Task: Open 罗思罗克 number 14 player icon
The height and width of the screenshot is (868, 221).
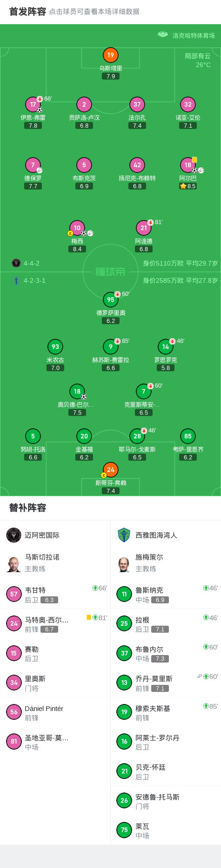Action: (x=166, y=347)
